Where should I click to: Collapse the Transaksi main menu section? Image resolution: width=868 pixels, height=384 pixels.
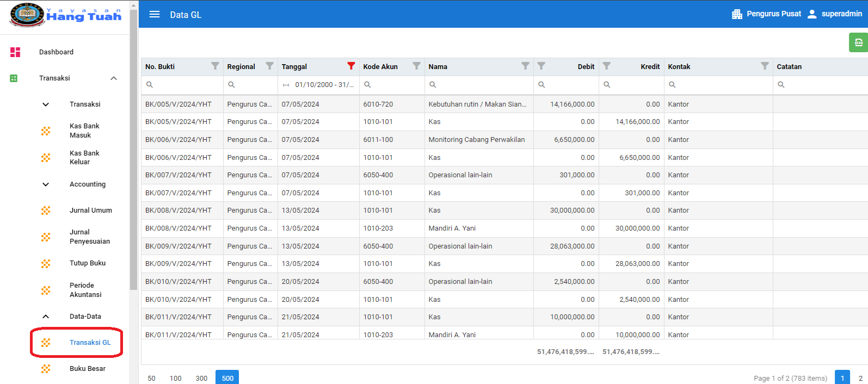click(x=114, y=78)
